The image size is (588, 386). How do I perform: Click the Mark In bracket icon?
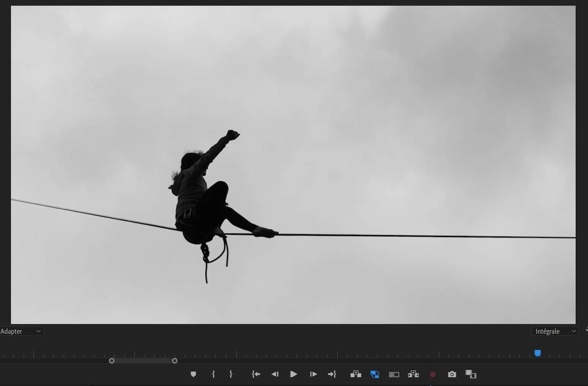(213, 374)
